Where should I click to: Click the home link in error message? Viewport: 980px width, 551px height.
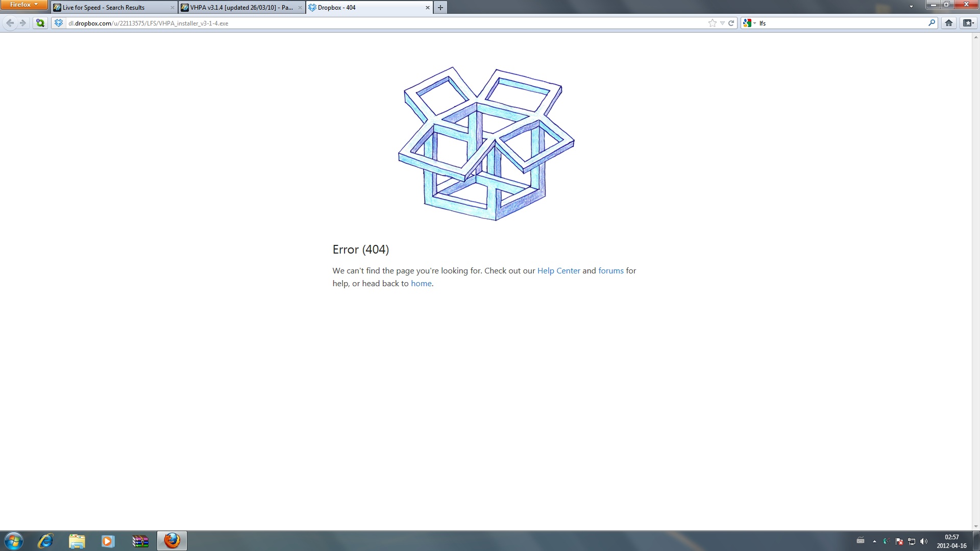421,284
